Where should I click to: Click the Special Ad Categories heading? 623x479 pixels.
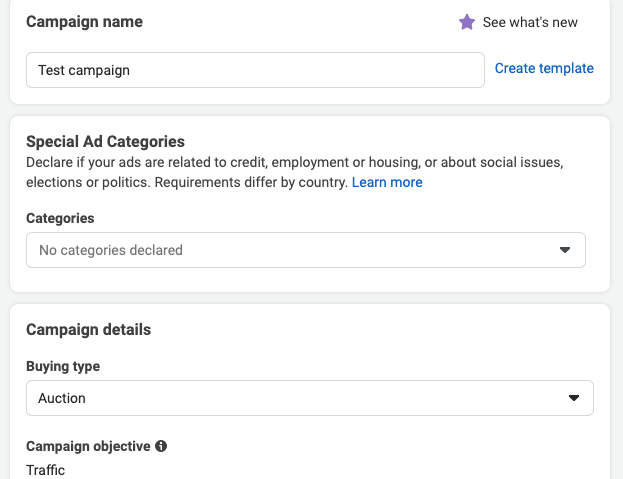pos(105,142)
